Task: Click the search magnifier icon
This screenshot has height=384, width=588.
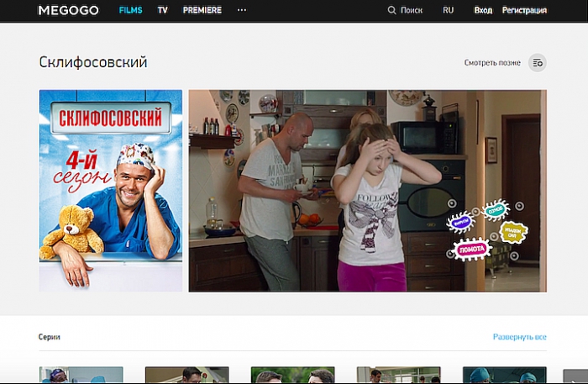Action: click(x=391, y=10)
